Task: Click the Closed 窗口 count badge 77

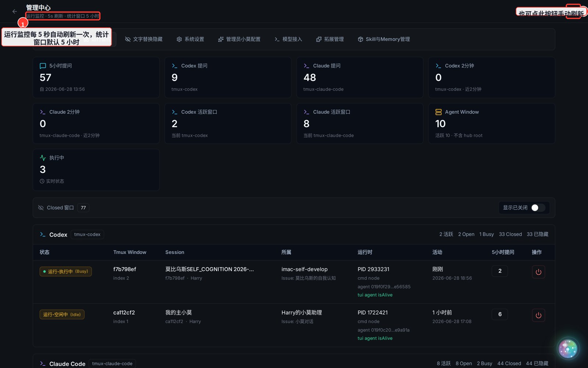Action: click(x=83, y=208)
